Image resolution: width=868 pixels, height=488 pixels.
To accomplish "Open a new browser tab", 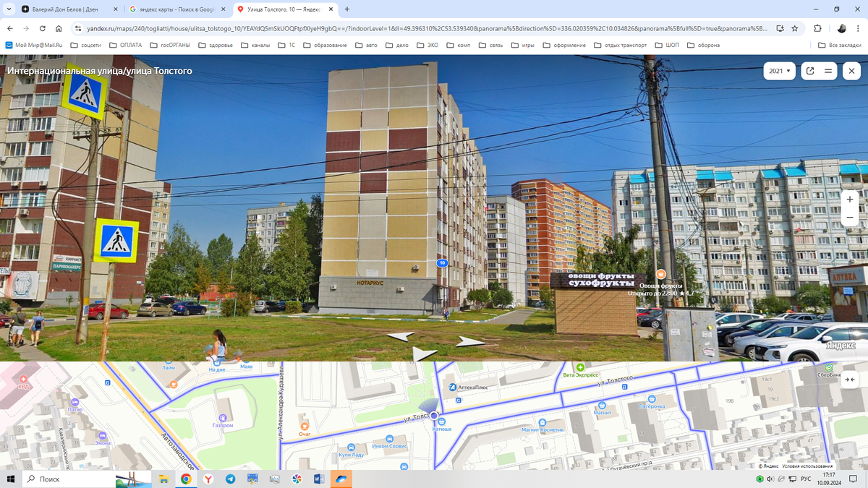I will (x=347, y=9).
